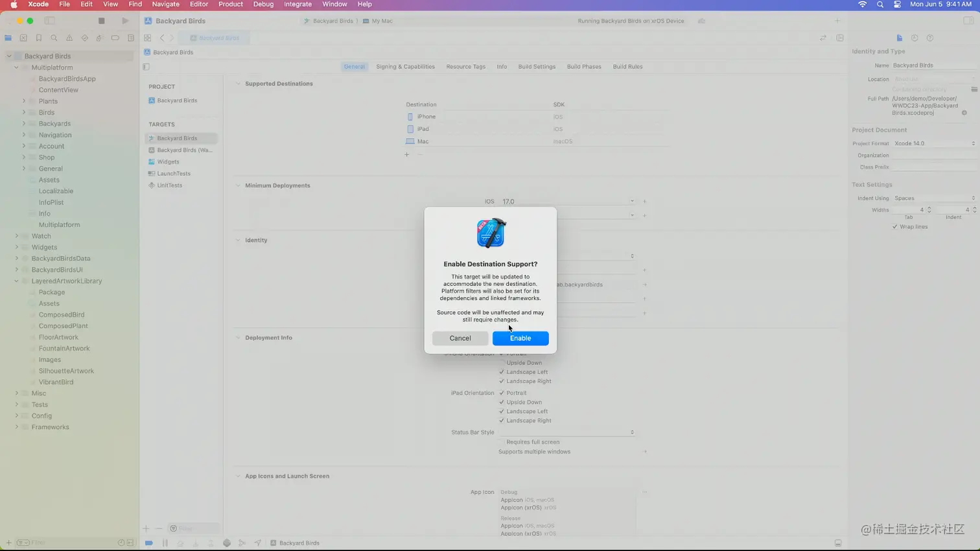This screenshot has height=551, width=980.
Task: Select the Quick Help inspector icon
Action: coord(930,38)
